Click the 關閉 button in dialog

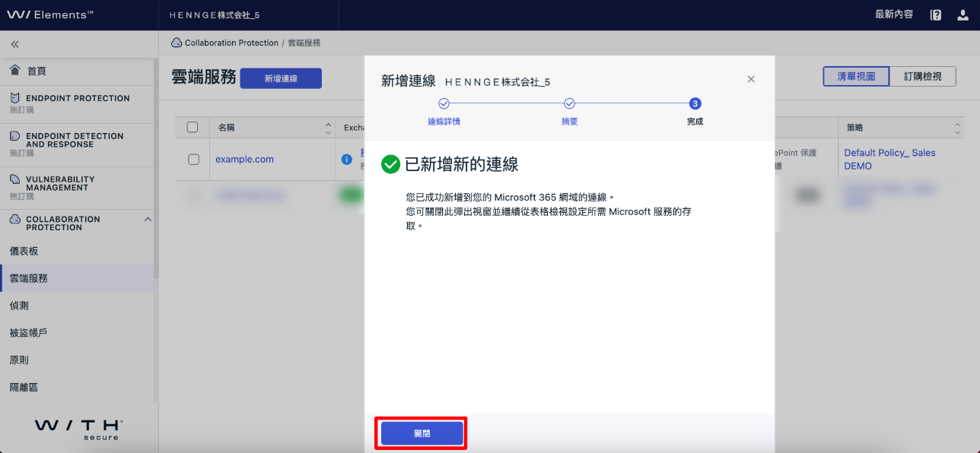[422, 433]
